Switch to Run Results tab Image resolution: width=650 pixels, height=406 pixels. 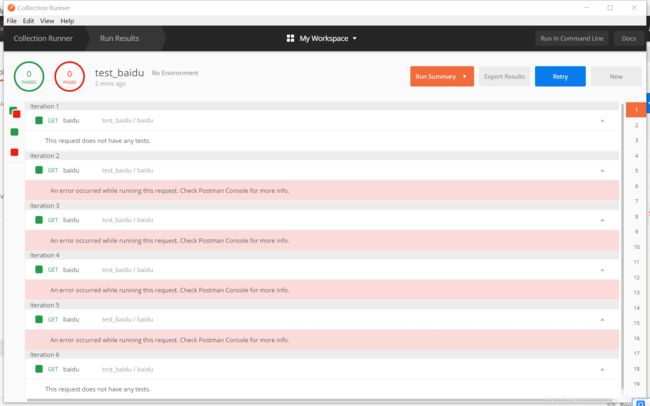coord(120,38)
